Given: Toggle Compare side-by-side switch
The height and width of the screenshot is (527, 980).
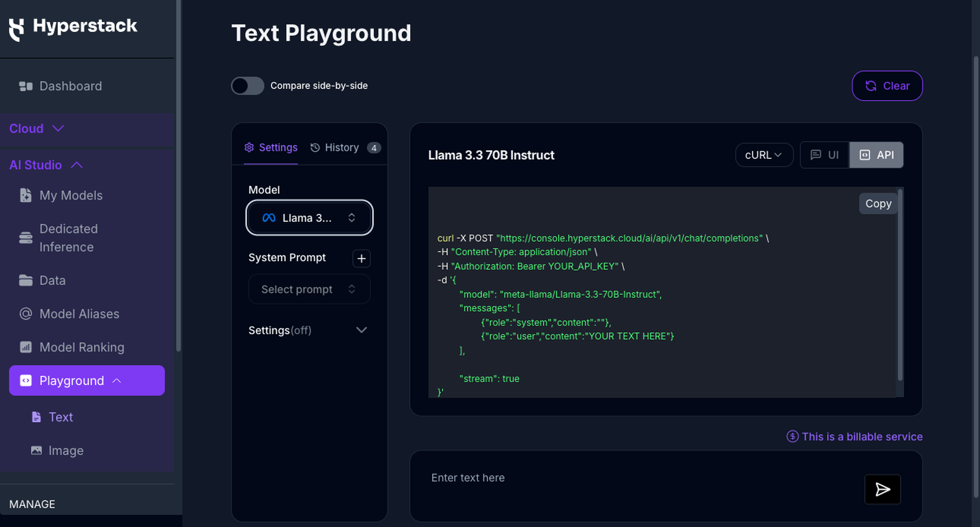Looking at the screenshot, I should 248,86.
